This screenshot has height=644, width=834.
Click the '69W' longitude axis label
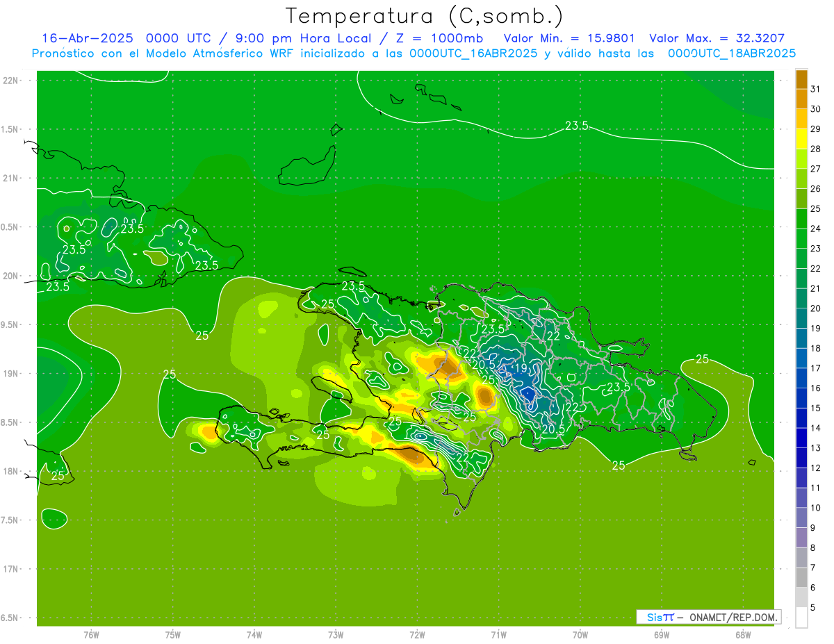662,635
